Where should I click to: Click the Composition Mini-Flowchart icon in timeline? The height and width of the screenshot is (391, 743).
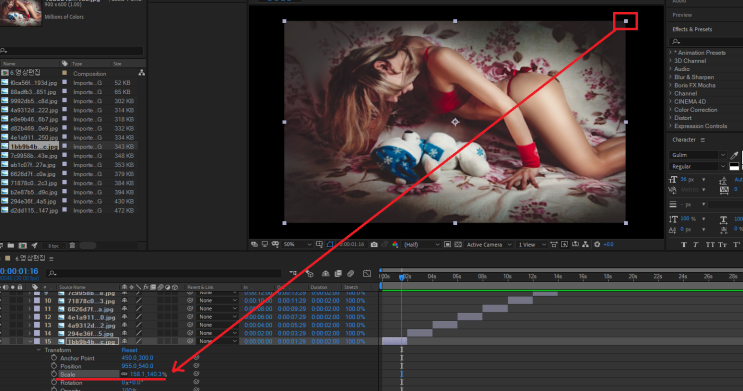pos(293,273)
